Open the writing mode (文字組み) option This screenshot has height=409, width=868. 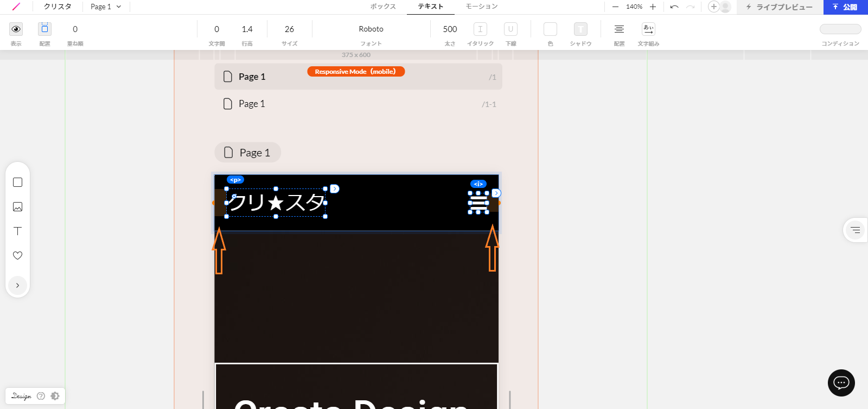648,29
